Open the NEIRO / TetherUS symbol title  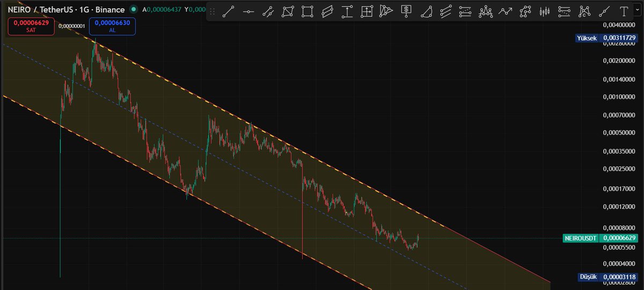(x=67, y=9)
